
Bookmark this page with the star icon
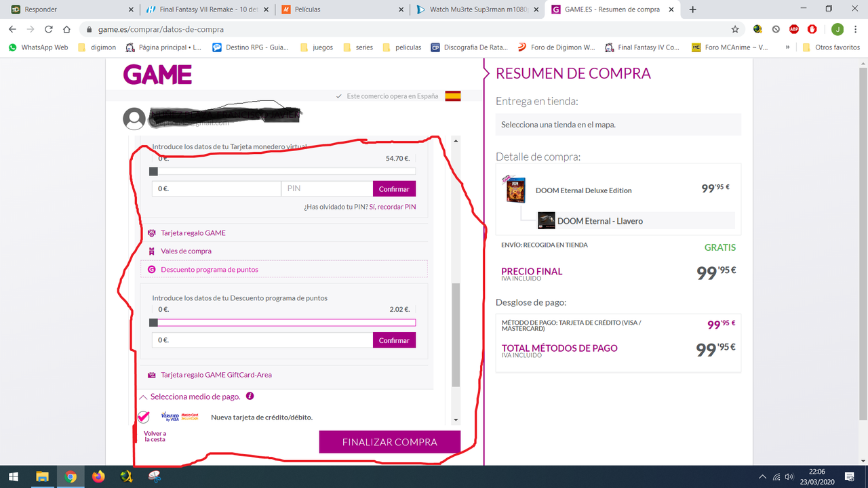735,29
